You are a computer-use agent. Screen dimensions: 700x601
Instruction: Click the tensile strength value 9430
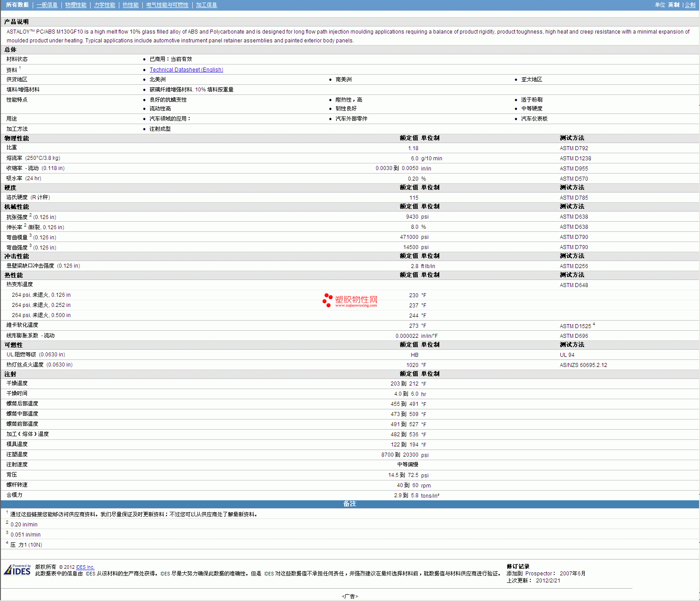(x=412, y=217)
